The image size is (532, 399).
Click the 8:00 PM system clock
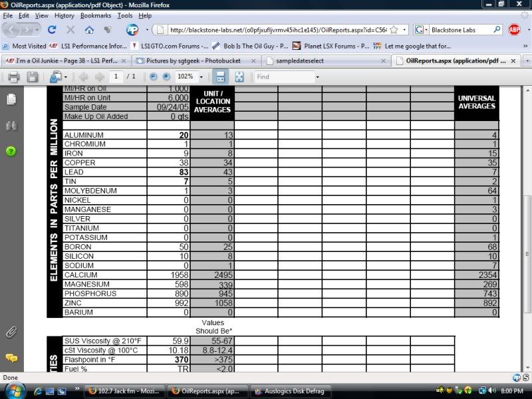pyautogui.click(x=511, y=391)
